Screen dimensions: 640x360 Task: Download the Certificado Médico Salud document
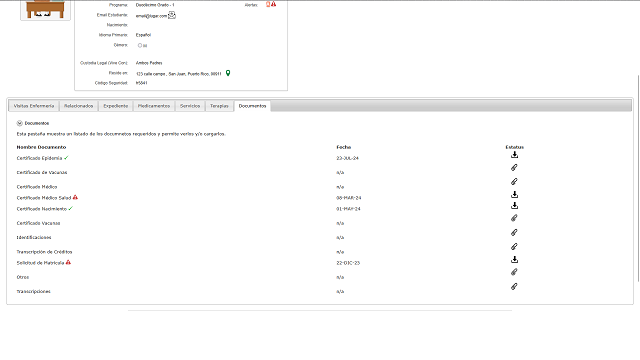[514, 195]
